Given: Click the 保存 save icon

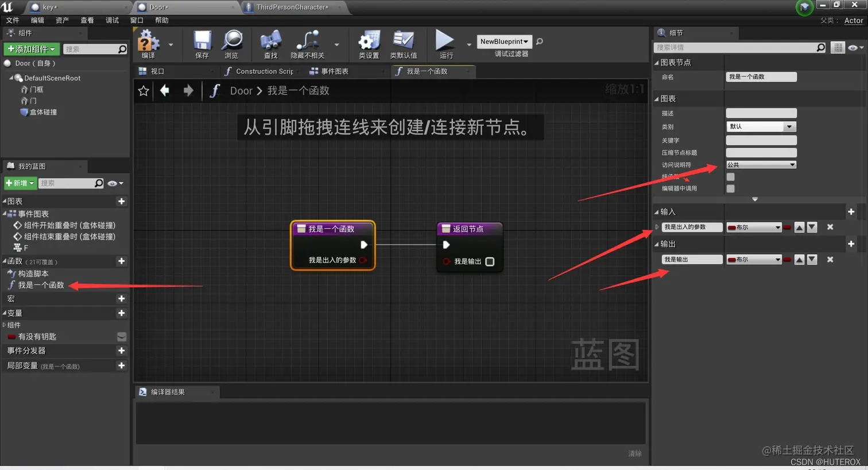Looking at the screenshot, I should pyautogui.click(x=202, y=44).
